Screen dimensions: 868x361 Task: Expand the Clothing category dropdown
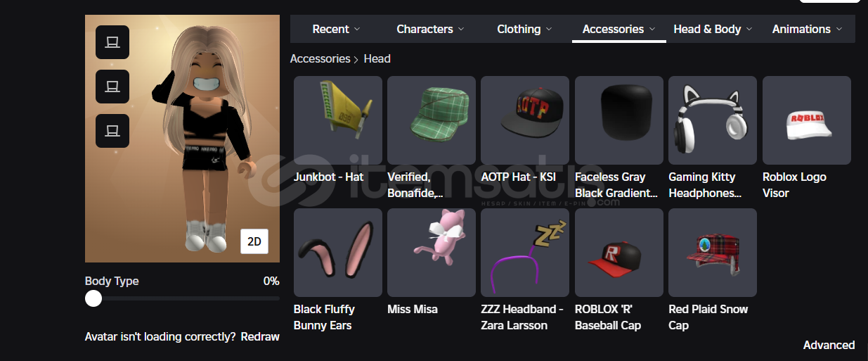point(524,29)
